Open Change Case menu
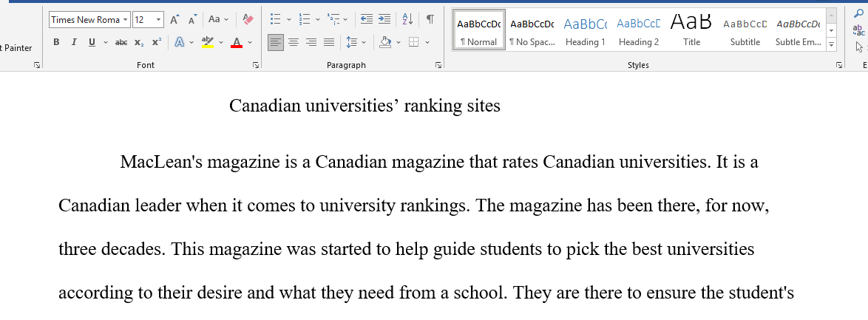Viewport: 868px width, 320px height. click(x=218, y=19)
